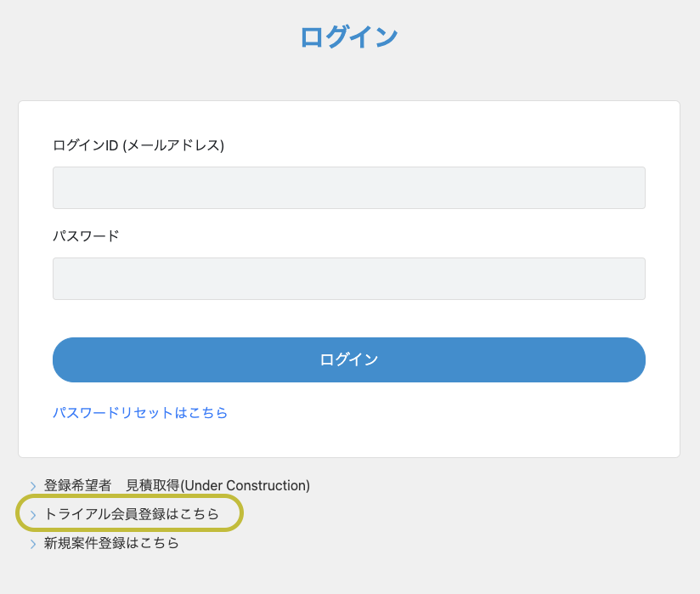700x594 pixels.
Task: Open the 新規案件登録はこちら link
Action: click(x=111, y=543)
